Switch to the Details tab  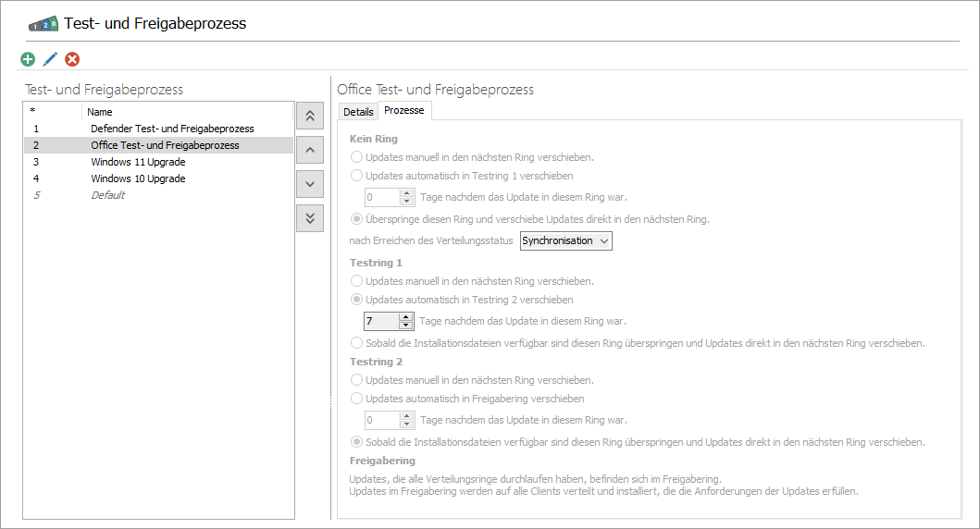[358, 112]
